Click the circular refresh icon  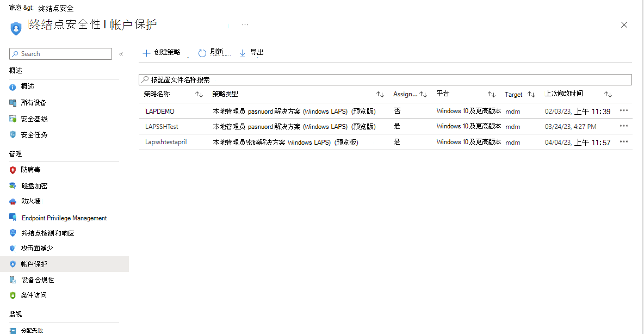202,53
